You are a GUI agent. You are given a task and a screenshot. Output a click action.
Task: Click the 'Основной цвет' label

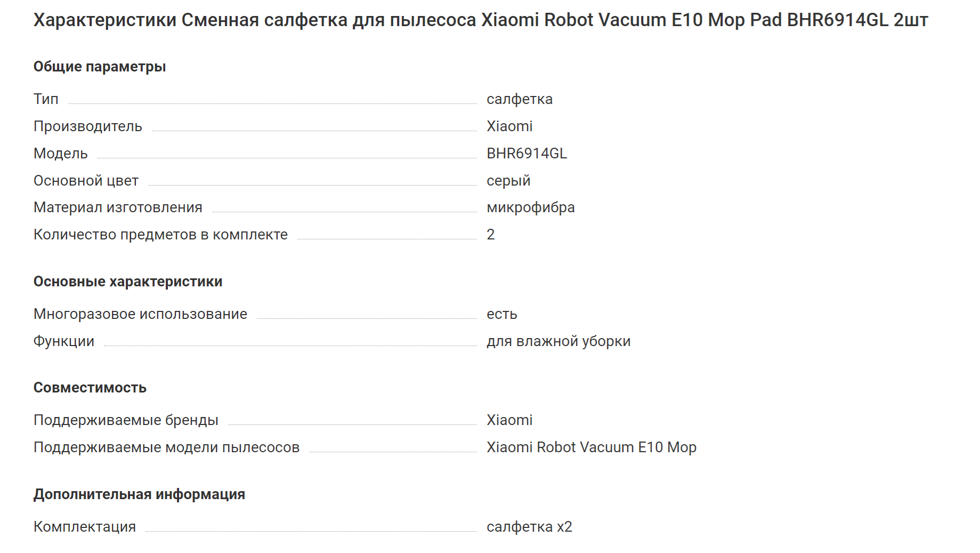point(86,181)
